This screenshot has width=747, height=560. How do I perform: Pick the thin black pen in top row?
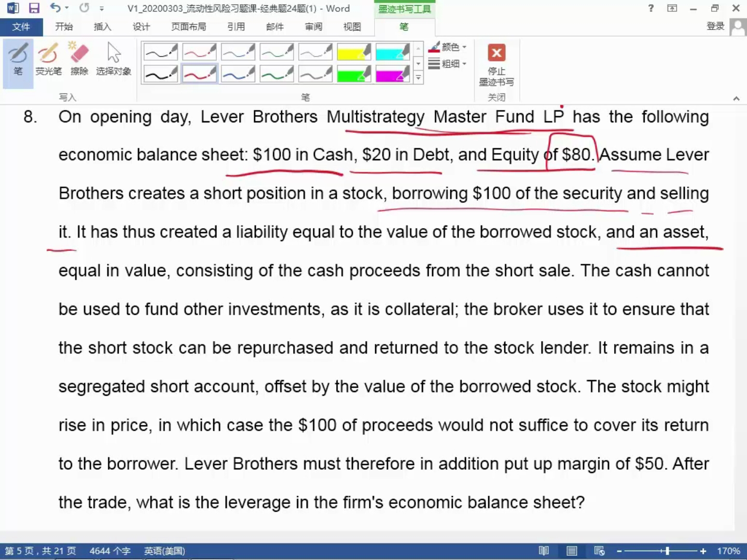pyautogui.click(x=161, y=52)
